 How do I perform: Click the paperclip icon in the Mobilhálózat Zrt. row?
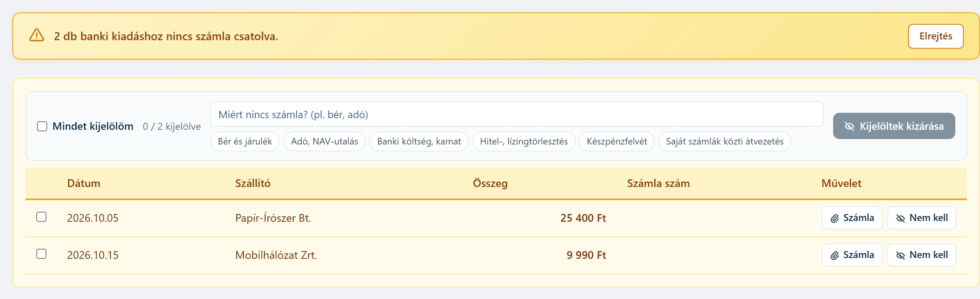(835, 256)
